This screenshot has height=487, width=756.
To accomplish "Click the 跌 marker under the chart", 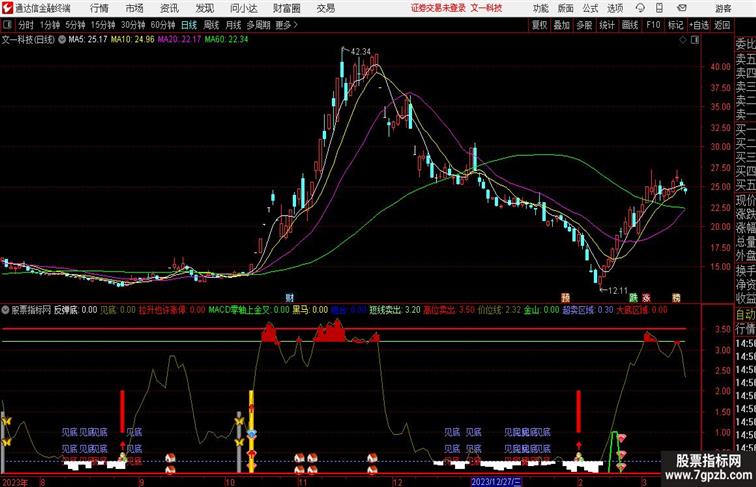I will coord(634,298).
